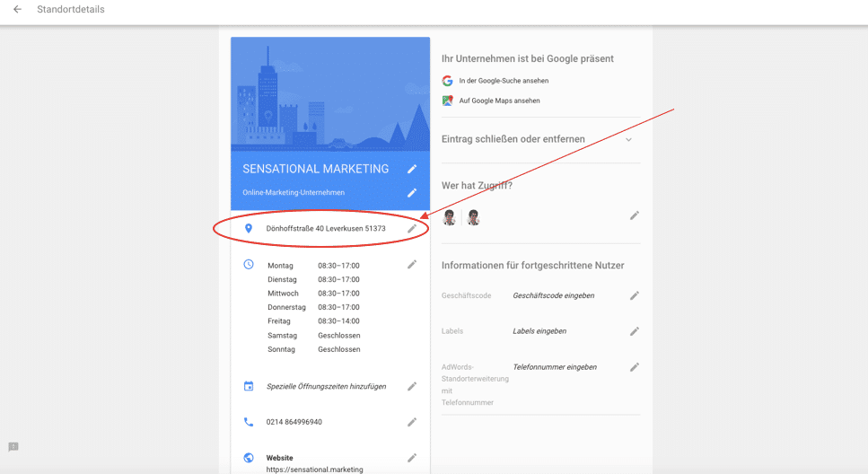Edit the Dönhoffstraße 40 address

pos(412,229)
